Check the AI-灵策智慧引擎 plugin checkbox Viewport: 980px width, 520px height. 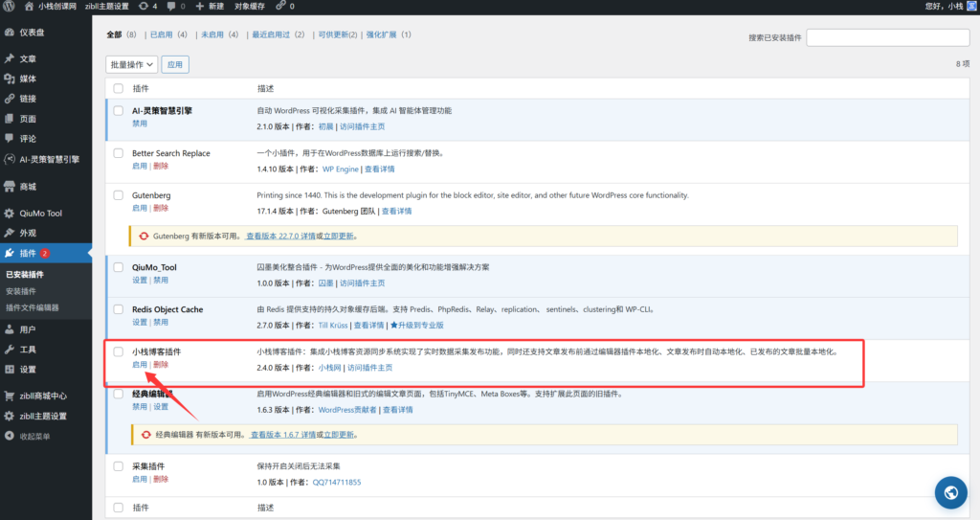click(x=118, y=111)
